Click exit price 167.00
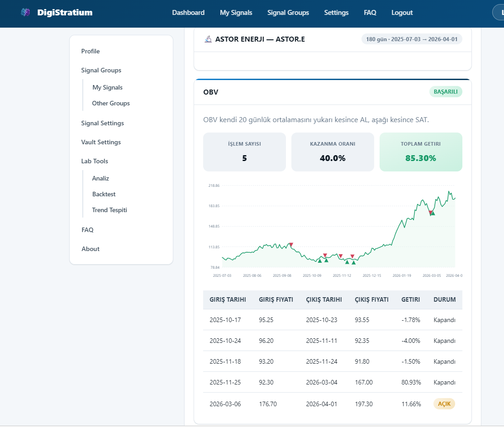This screenshot has width=504, height=427. (364, 382)
